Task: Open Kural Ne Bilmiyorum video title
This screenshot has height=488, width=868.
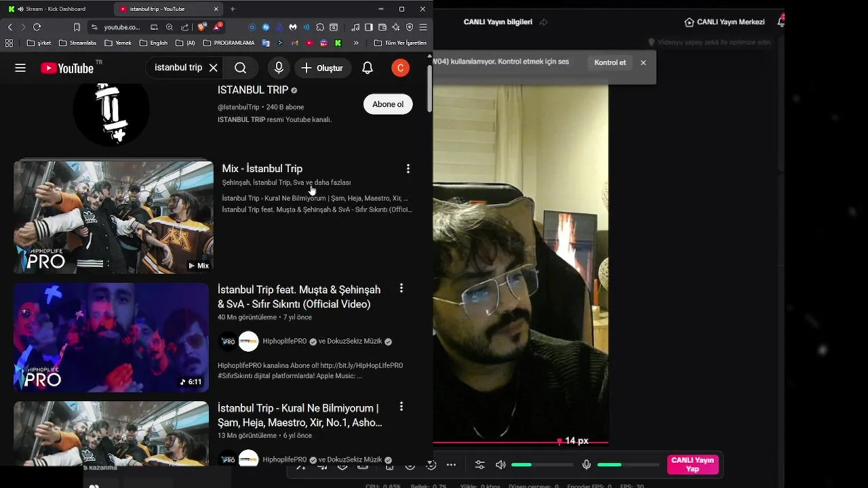Action: click(x=300, y=415)
